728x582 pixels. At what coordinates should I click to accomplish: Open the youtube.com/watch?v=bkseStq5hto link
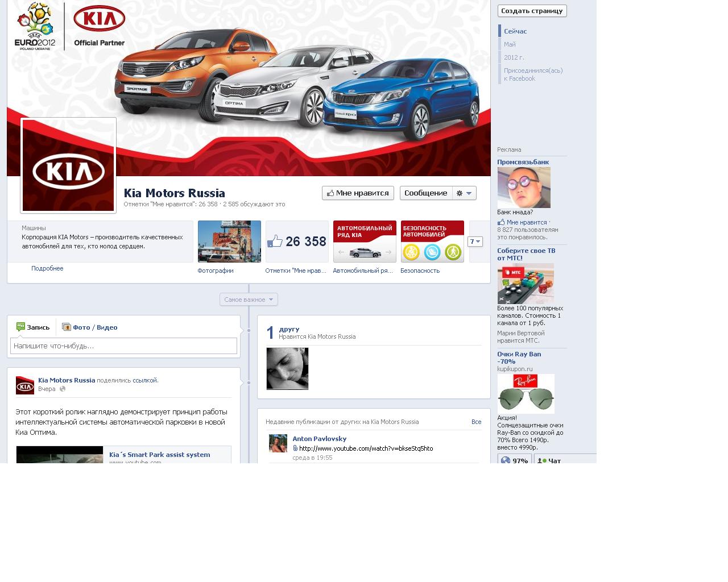[366, 448]
